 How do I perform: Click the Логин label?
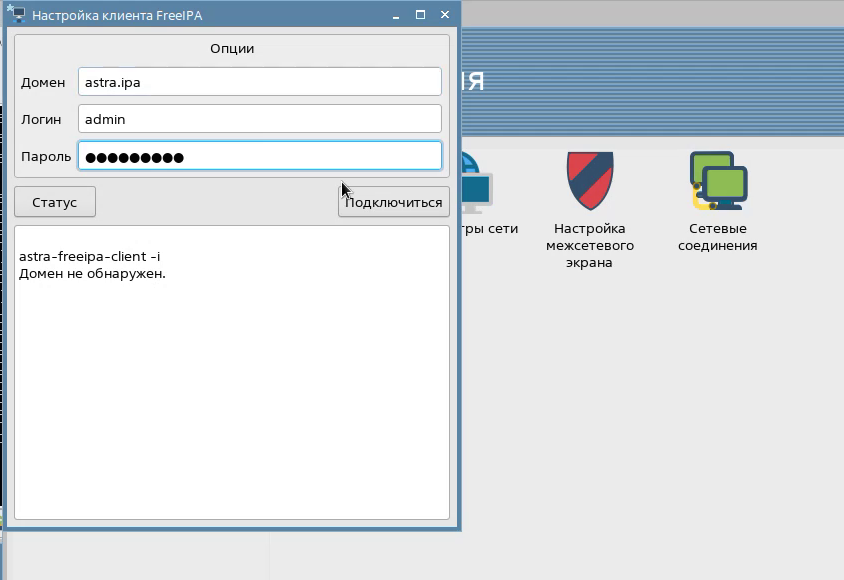(x=41, y=119)
